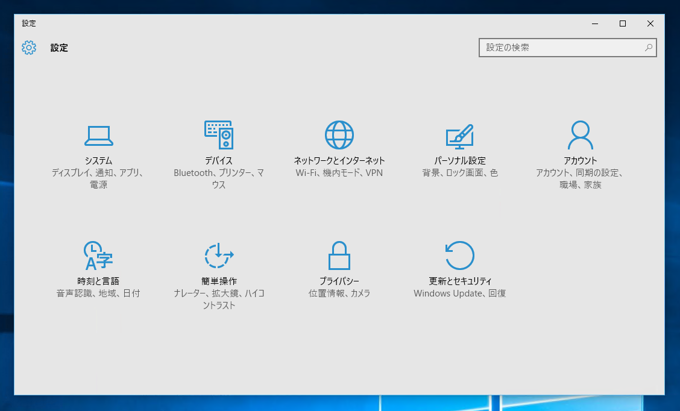The height and width of the screenshot is (411, 680).
Task: Minimize the 設定 window
Action: point(595,23)
